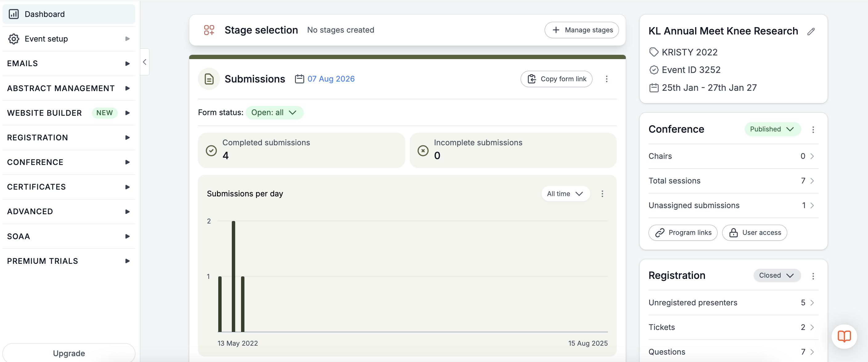The height and width of the screenshot is (362, 868).
Task: Open the Dashboard sidebar item
Action: [69, 14]
